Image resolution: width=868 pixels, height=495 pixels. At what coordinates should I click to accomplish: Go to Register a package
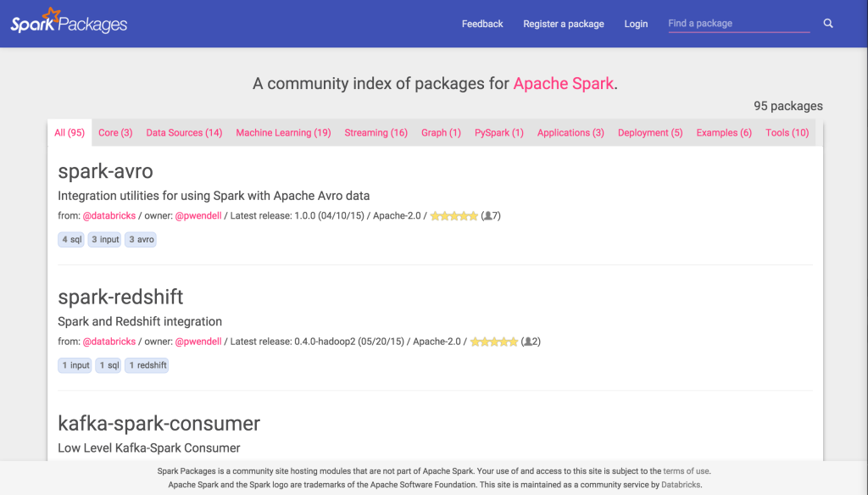(563, 24)
